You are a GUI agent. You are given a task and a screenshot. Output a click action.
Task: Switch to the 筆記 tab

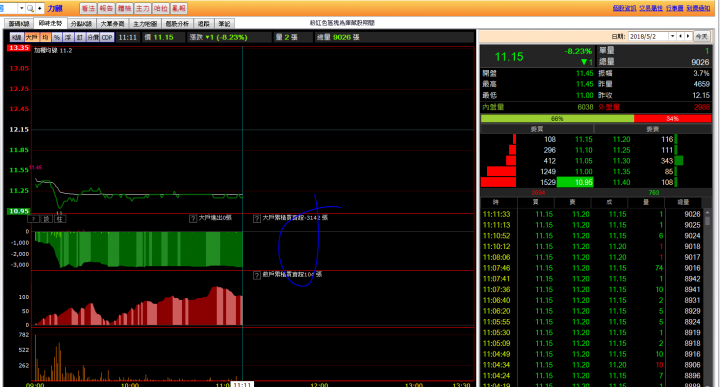click(x=225, y=24)
